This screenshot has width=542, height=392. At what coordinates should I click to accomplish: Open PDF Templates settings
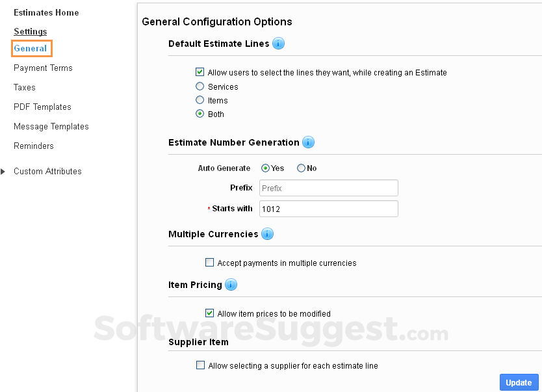click(42, 107)
